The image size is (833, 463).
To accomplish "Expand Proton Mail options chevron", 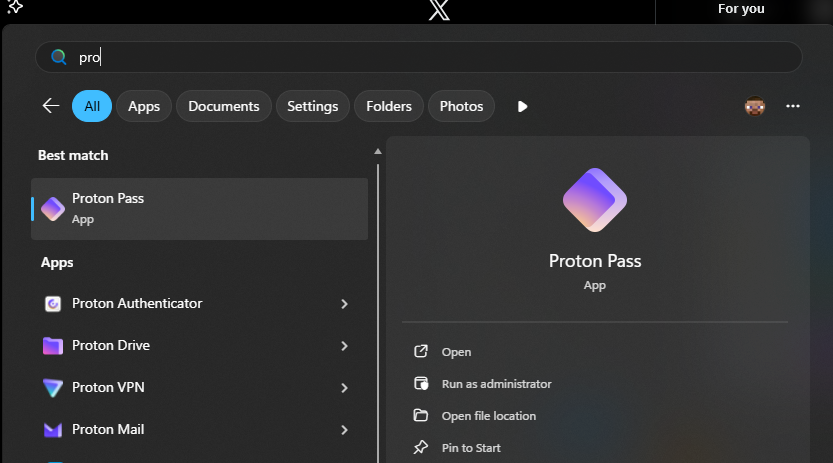I will [344, 430].
